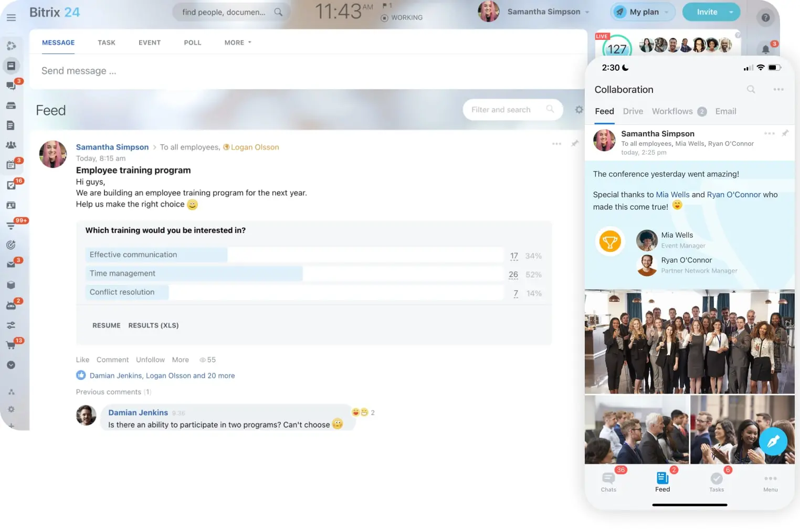Open sliders settings icon in sidebar
The width and height of the screenshot is (800, 532).
pos(11,325)
